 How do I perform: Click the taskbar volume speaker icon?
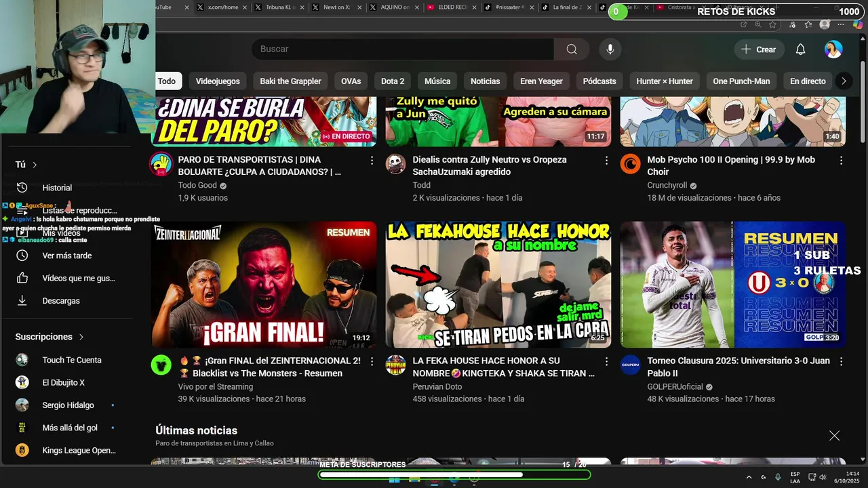822,477
